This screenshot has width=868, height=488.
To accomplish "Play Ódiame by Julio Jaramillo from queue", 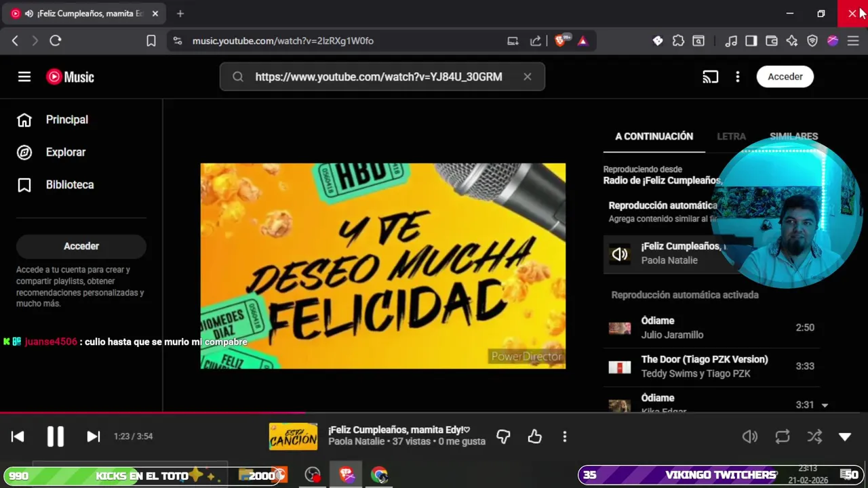I will pos(711,327).
